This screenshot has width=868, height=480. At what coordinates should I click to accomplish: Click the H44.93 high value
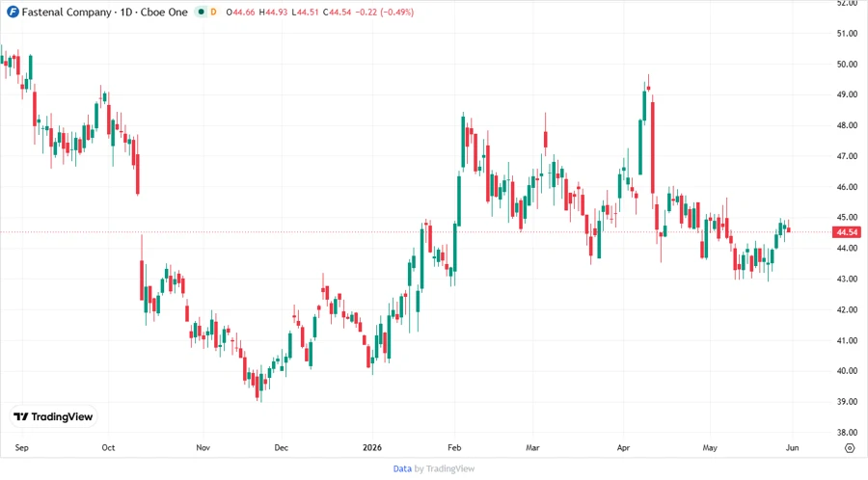[x=273, y=13]
